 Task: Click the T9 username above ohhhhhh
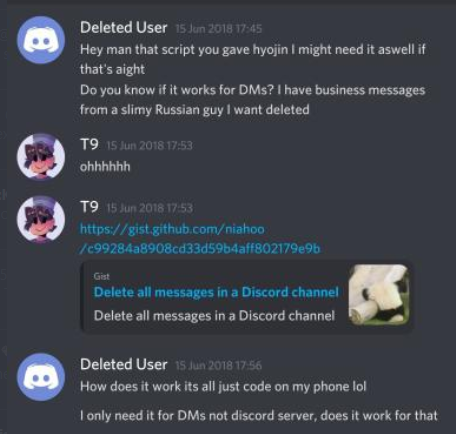89,144
